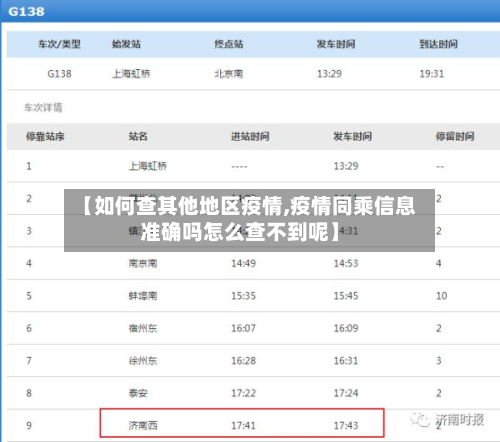Click stay time 2 in the 泰安 row

pyautogui.click(x=439, y=393)
